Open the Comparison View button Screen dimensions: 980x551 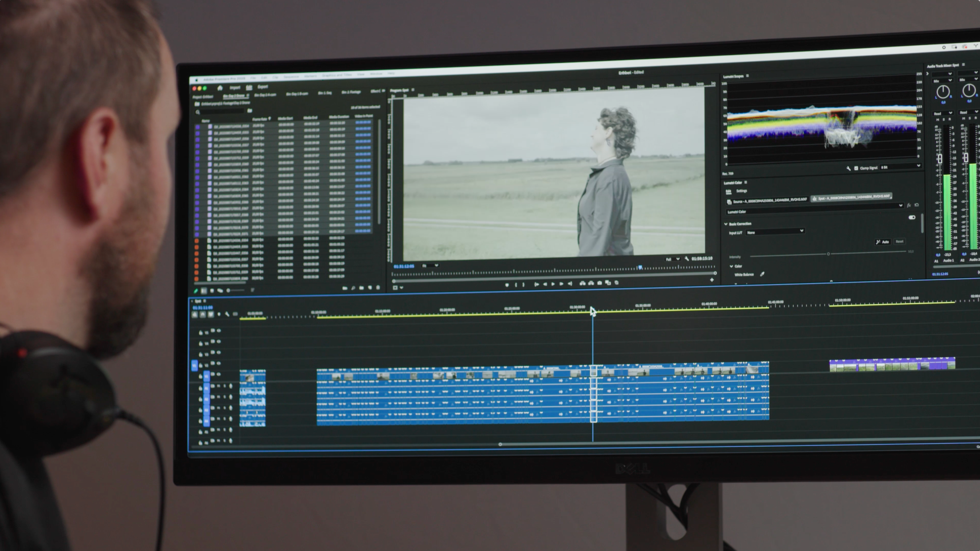608,283
